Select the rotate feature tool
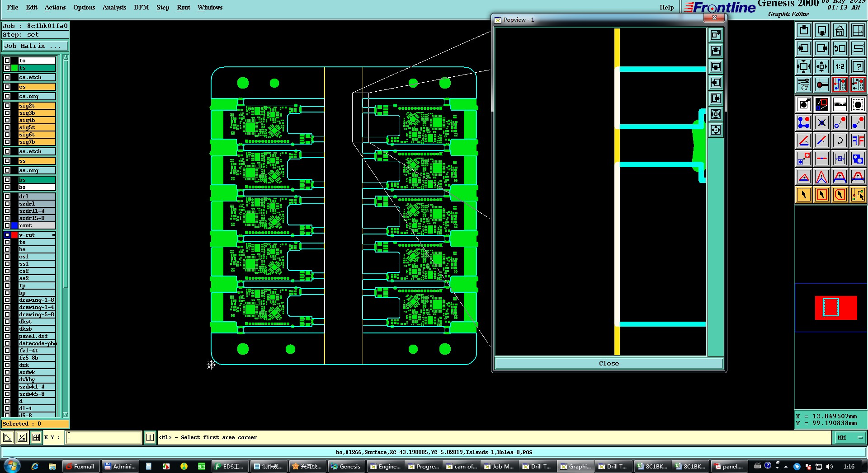This screenshot has width=868, height=473. coord(840,140)
